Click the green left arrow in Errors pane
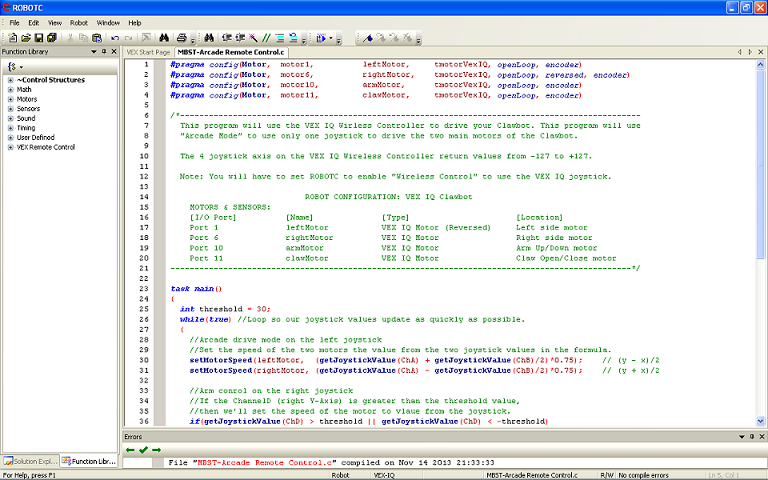 pyautogui.click(x=130, y=450)
